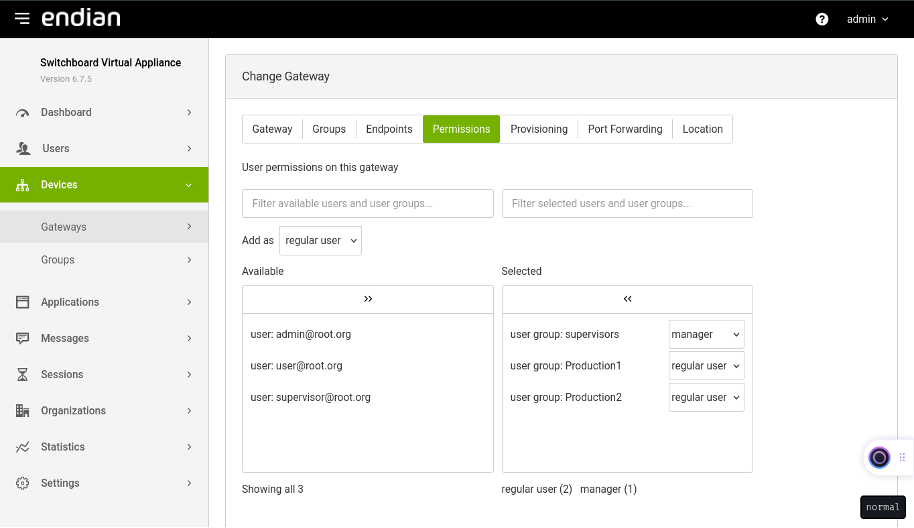Click the Statistics chart icon

[x=23, y=447]
